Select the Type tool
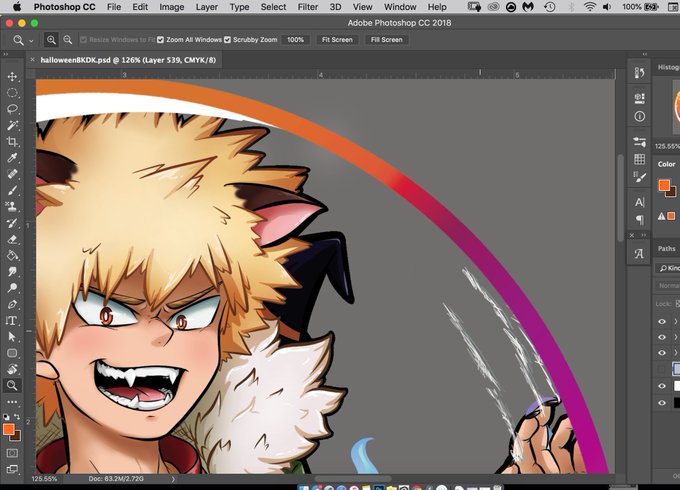Image resolution: width=680 pixels, height=490 pixels. click(12, 320)
